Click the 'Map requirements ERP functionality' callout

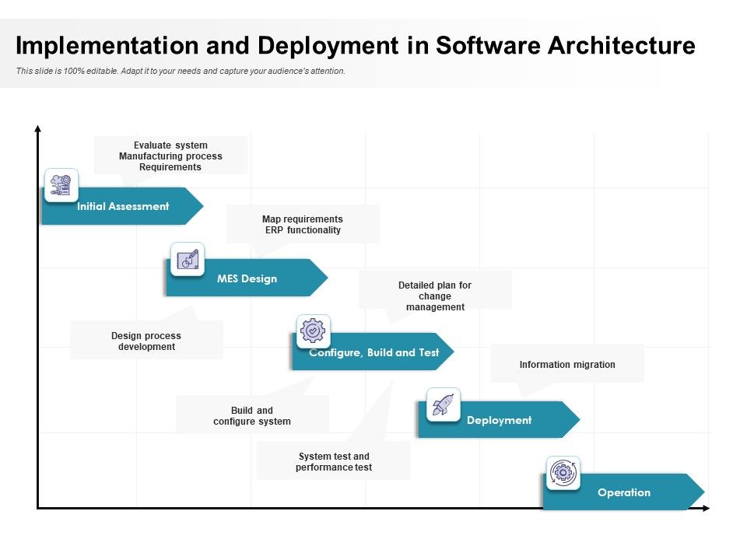(x=303, y=224)
